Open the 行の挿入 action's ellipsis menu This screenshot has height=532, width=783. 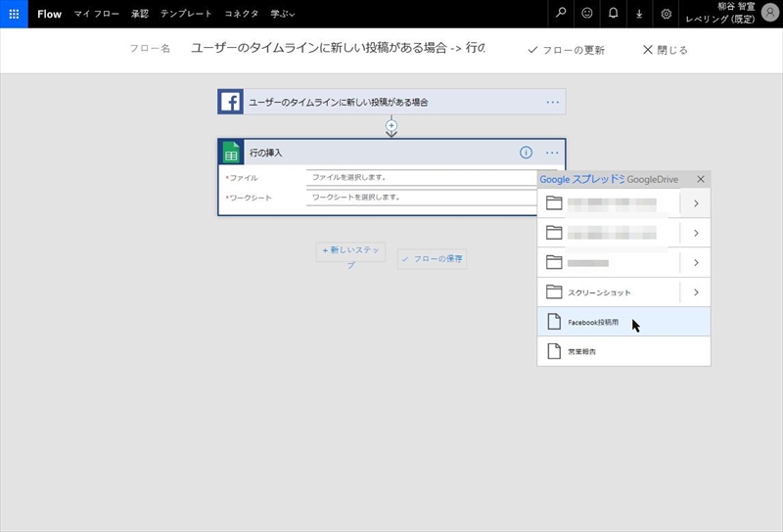[552, 153]
